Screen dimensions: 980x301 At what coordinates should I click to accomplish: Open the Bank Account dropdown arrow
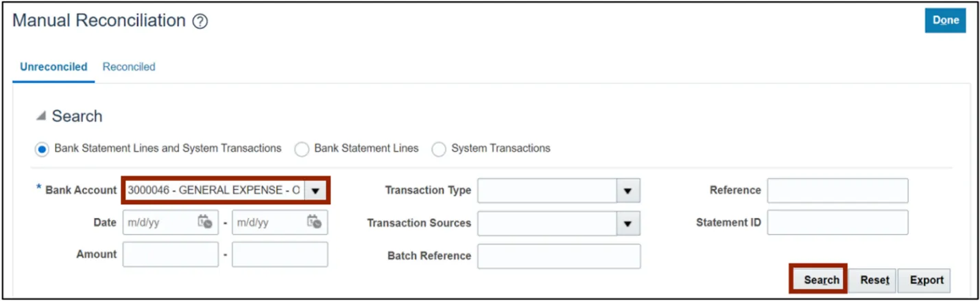point(315,191)
